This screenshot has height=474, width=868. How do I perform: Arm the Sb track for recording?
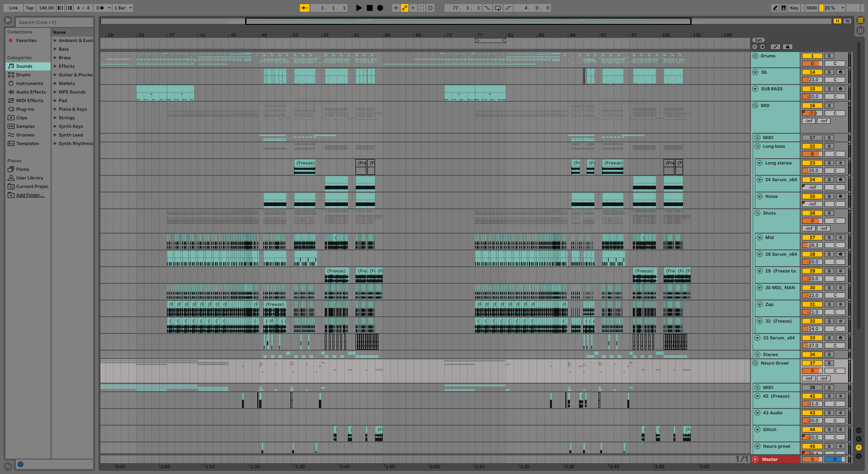pos(840,72)
